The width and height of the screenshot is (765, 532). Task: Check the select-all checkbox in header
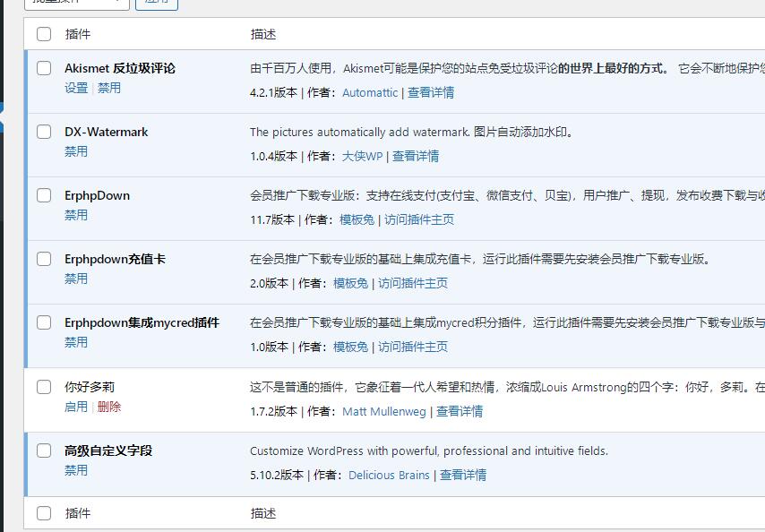click(x=43, y=33)
